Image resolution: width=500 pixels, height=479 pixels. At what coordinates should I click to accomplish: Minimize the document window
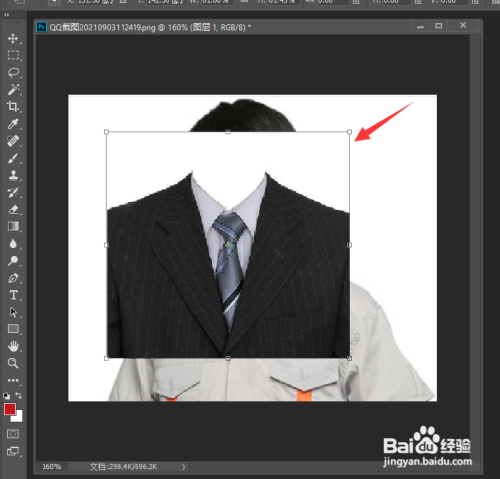420,26
